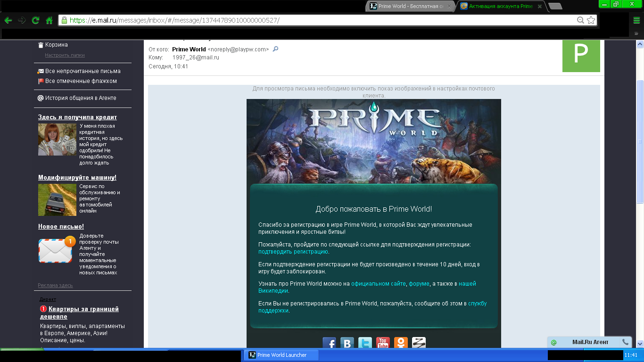
Task: Switch to the Prime World browser tab
Action: pyautogui.click(x=410, y=6)
